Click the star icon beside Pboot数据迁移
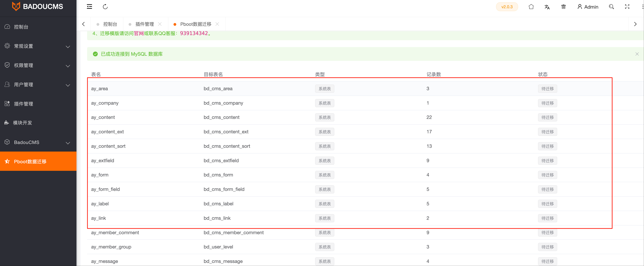This screenshot has width=644, height=266. 7,161
